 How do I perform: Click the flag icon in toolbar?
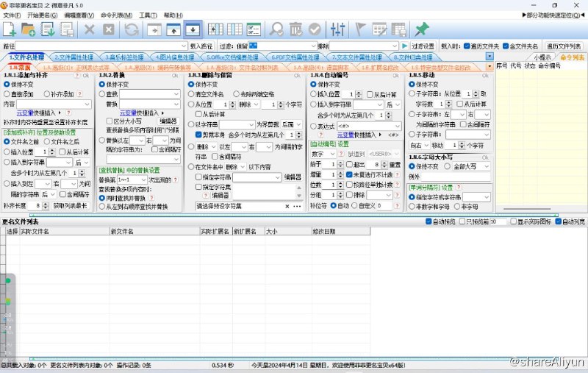coord(362,29)
